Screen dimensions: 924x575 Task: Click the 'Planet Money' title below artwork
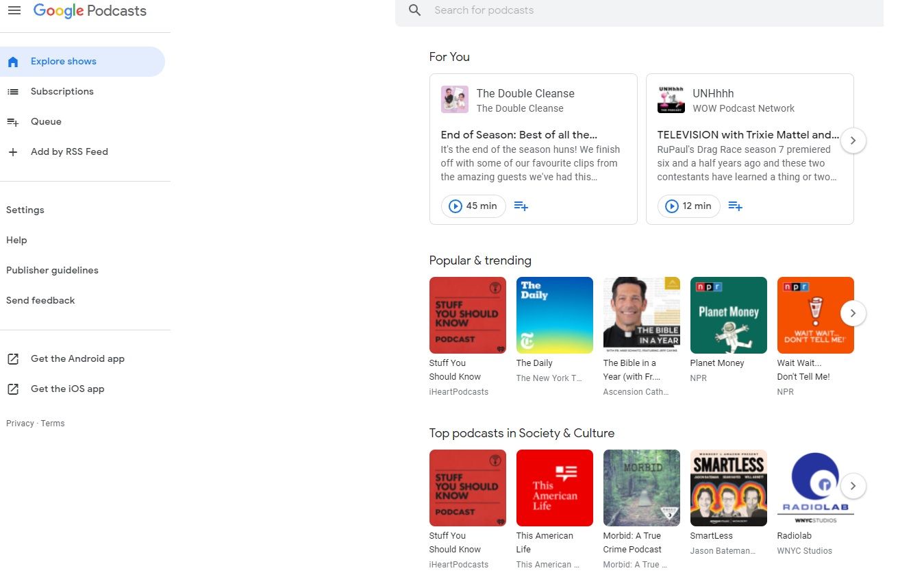click(x=717, y=363)
